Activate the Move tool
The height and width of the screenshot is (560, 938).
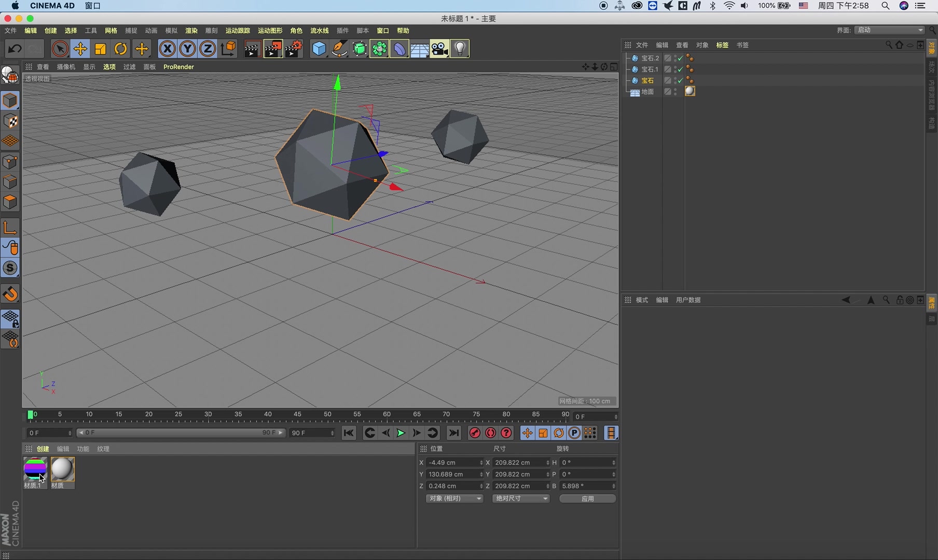[x=80, y=48]
